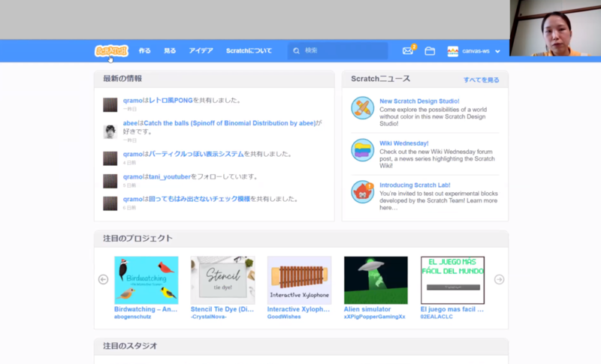Image resolution: width=601 pixels, height=364 pixels.
Task: Go to Scratchについて page
Action: tap(249, 51)
